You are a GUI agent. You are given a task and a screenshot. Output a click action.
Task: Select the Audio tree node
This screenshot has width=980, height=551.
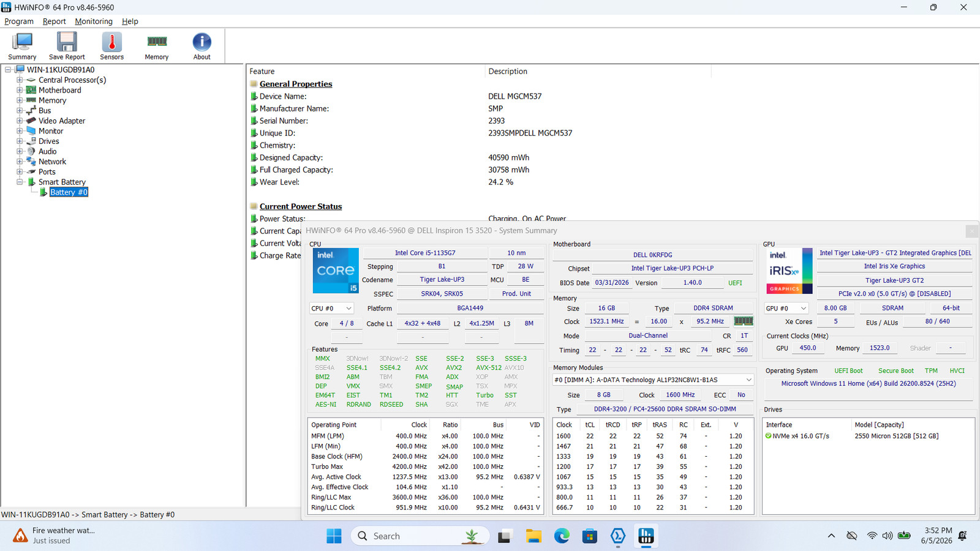48,151
